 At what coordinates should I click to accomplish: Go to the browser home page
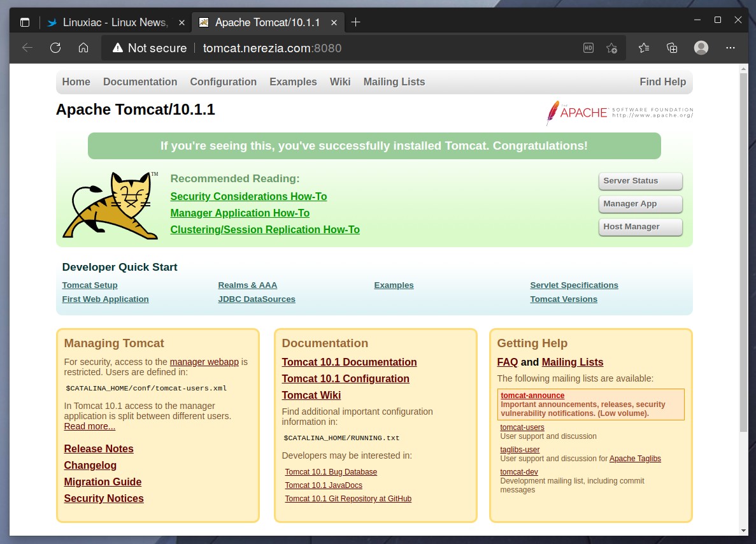click(x=83, y=48)
